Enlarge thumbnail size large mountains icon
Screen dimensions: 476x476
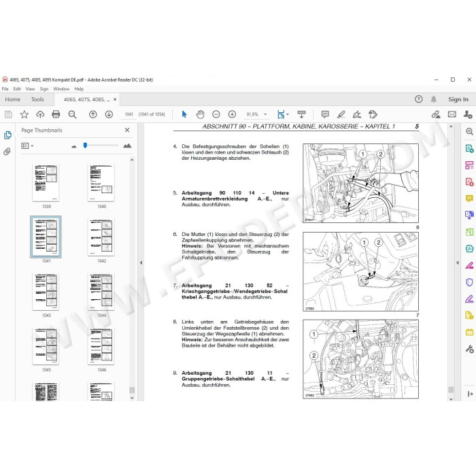click(x=127, y=146)
